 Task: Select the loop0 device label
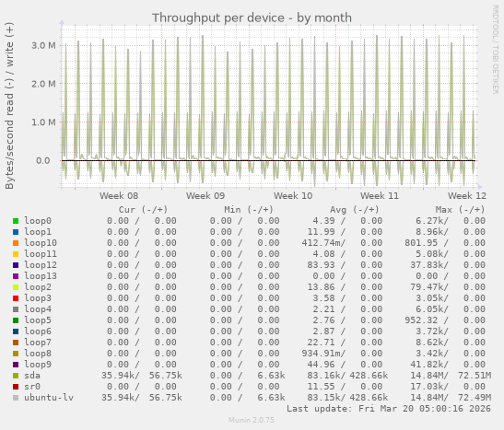pyautogui.click(x=38, y=221)
